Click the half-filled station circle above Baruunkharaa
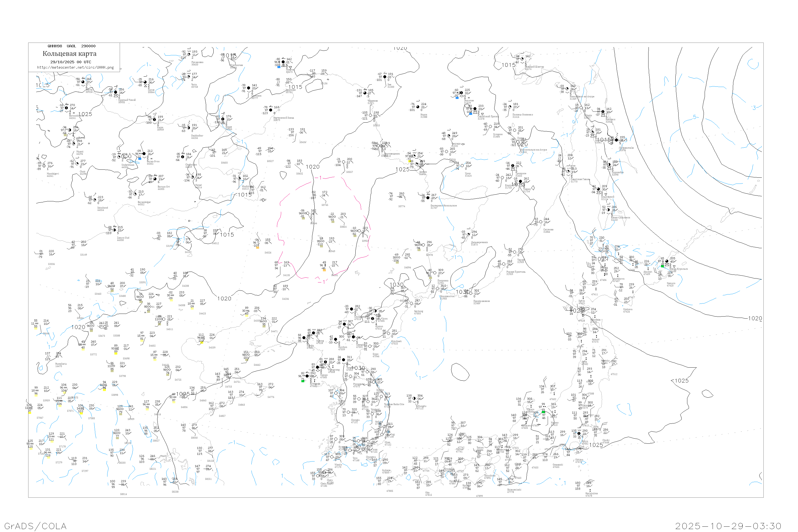This screenshot has height=532, width=798. [66, 108]
